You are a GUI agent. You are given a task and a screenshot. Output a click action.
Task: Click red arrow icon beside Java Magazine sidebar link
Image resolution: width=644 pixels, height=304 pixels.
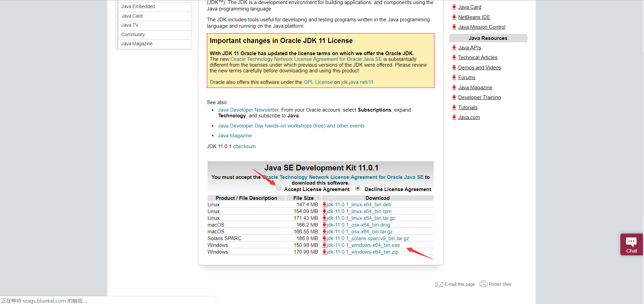pyautogui.click(x=454, y=88)
